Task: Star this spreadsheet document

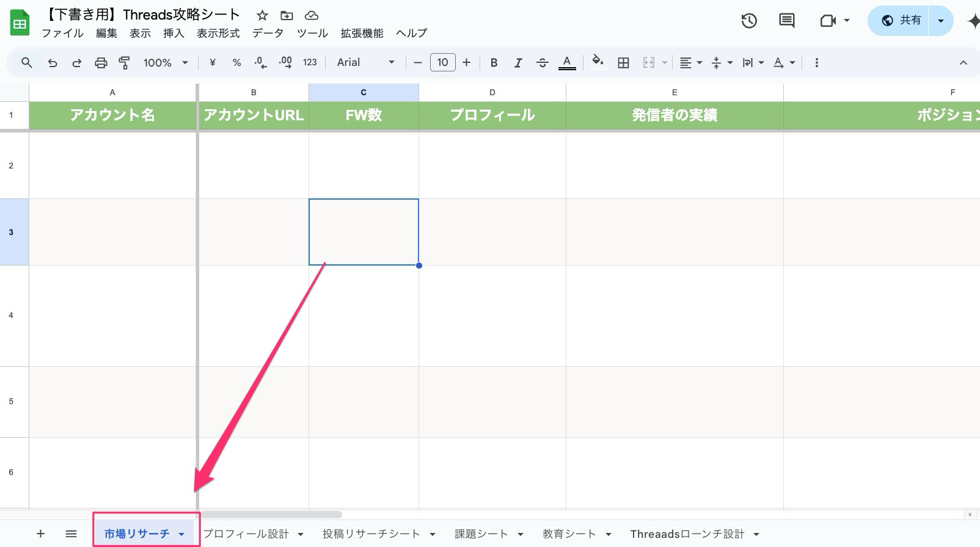Action: click(x=262, y=15)
